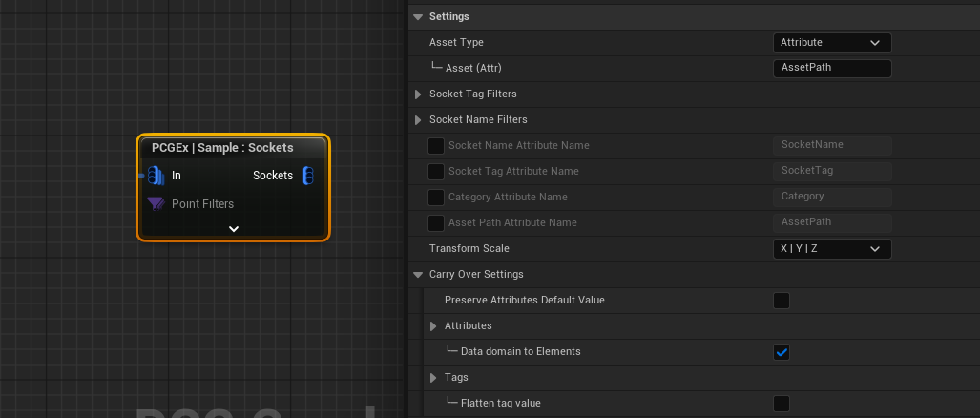Enable Asset Path Attribute Name checkbox
The height and width of the screenshot is (418, 980).
tap(436, 222)
